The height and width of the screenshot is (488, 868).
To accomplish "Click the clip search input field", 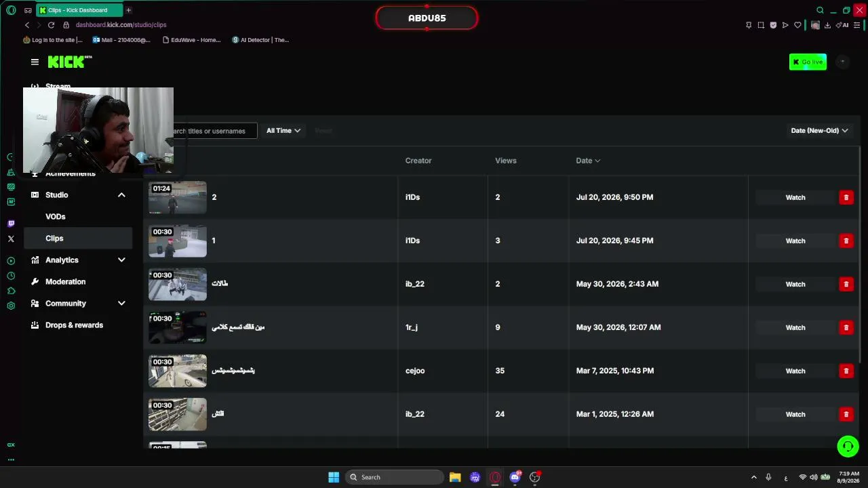I will (214, 131).
